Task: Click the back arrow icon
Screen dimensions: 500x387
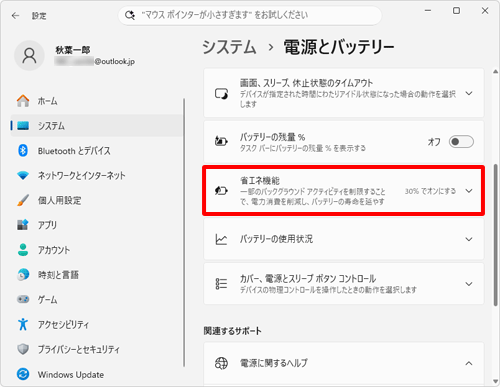Action: [x=15, y=16]
